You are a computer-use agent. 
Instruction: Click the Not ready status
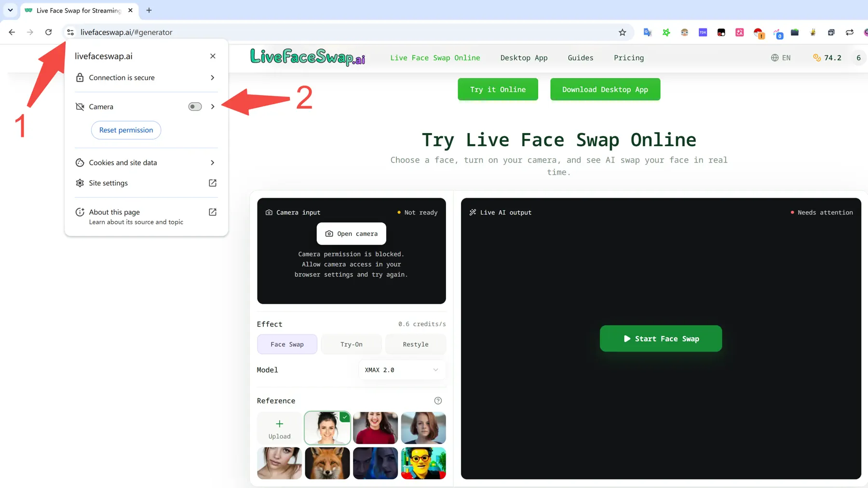(417, 213)
